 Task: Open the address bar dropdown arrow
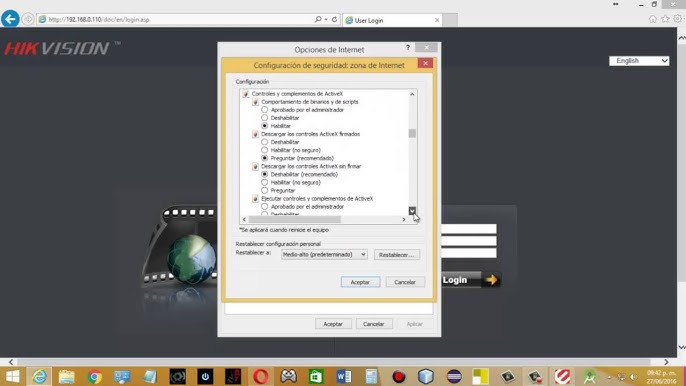pos(326,19)
